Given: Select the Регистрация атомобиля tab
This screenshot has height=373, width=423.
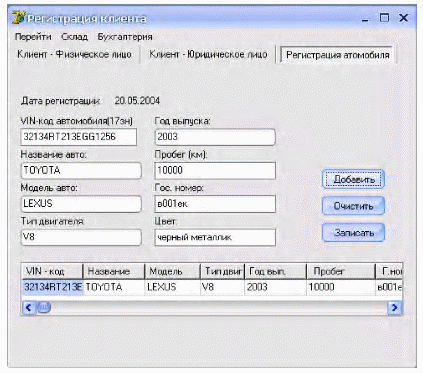Looking at the screenshot, I should point(338,55).
